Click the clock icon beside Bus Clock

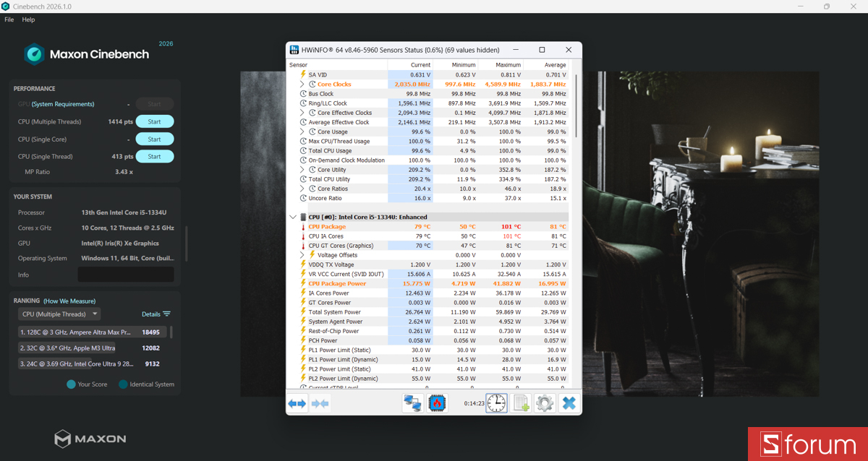point(304,94)
